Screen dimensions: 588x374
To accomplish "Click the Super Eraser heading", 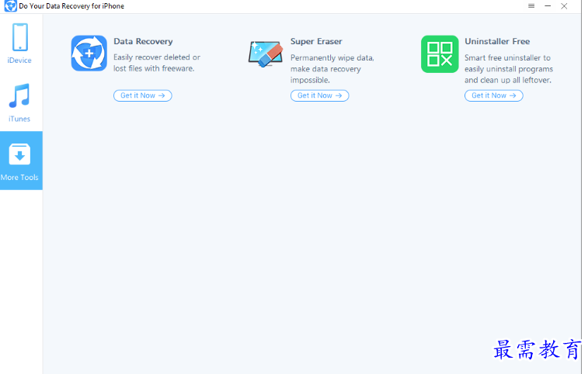I will pyautogui.click(x=316, y=41).
